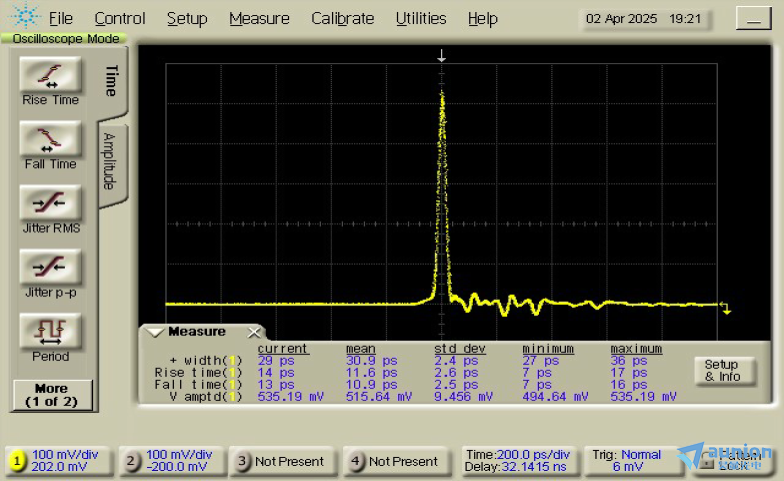The height and width of the screenshot is (481, 784).
Task: Switch to the Amplitude tab
Action: [111, 160]
